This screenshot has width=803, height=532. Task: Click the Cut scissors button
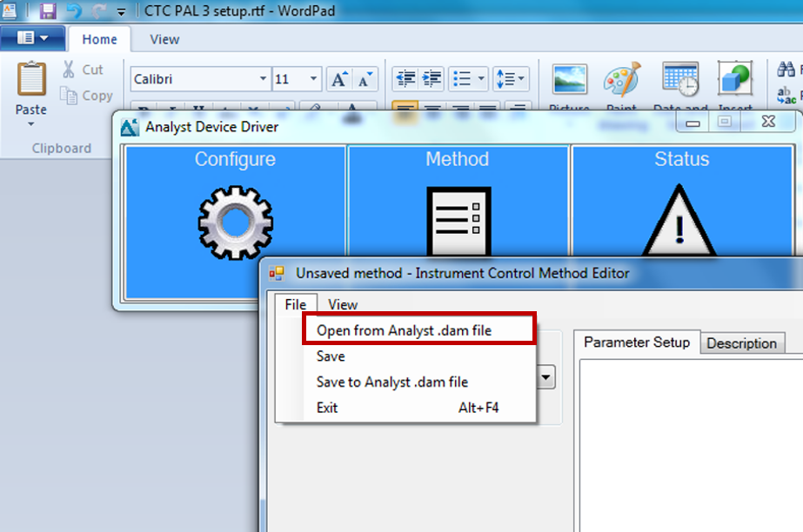(83, 70)
